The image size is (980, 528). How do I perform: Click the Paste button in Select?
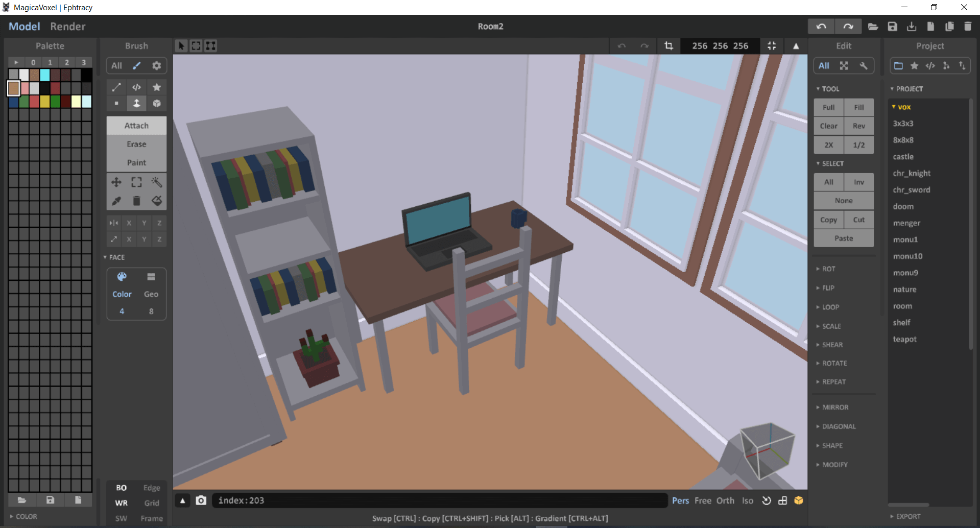[844, 238]
